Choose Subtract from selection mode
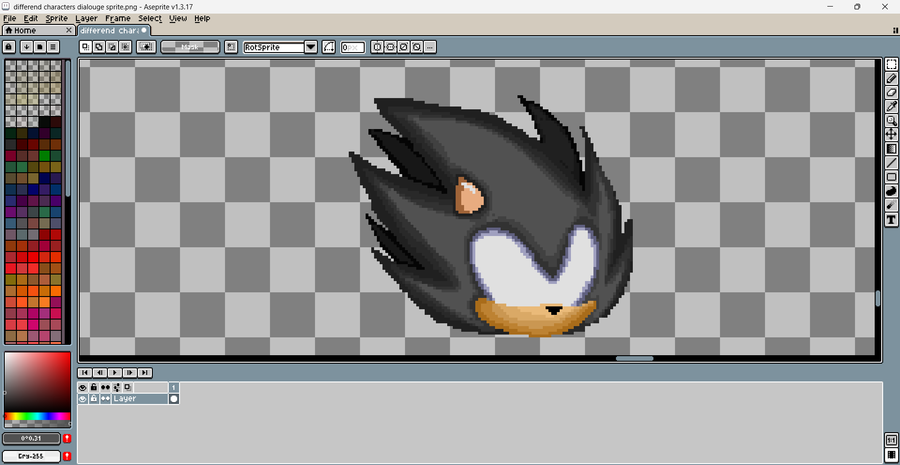This screenshot has width=900, height=465. (112, 47)
